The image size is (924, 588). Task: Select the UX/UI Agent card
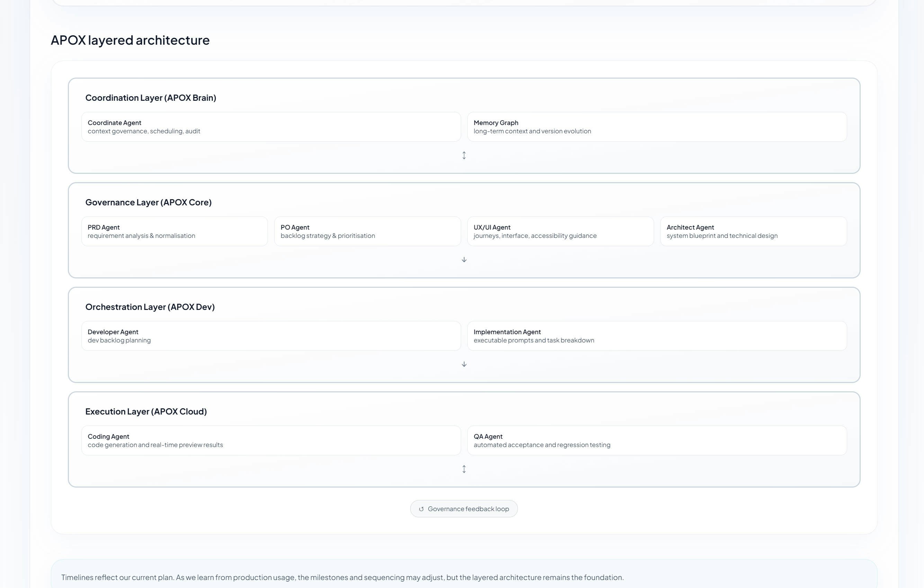560,231
